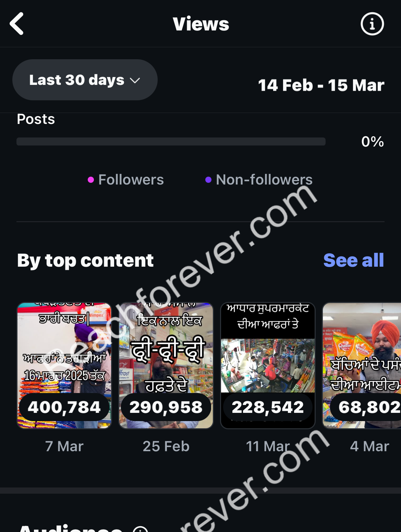Image resolution: width=401 pixels, height=532 pixels.
Task: Click the chevron beside Last 30 days
Action: 135,81
